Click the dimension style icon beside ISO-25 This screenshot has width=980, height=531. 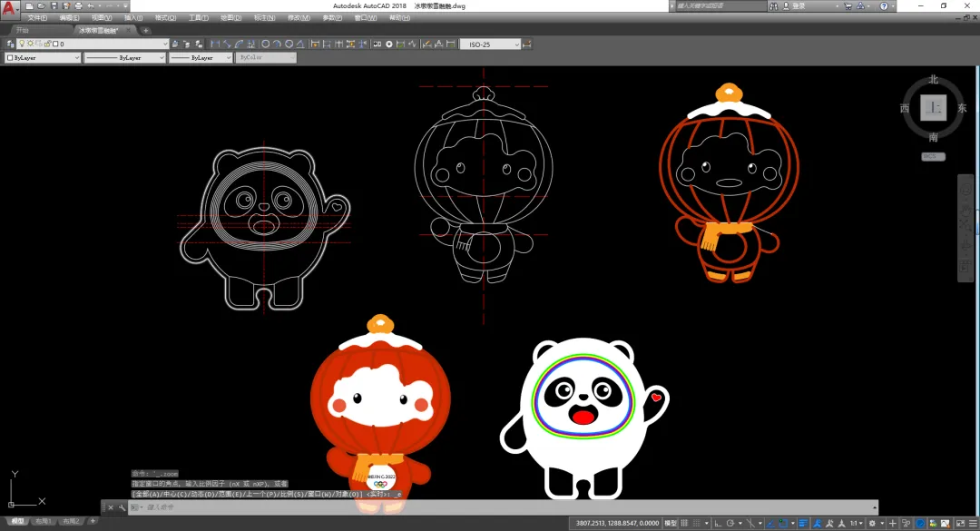pos(526,44)
